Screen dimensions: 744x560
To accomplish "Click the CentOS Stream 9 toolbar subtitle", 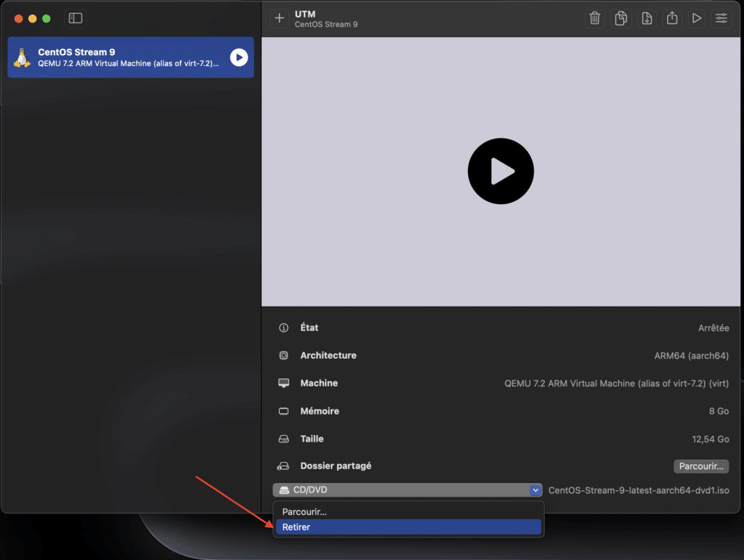I will click(326, 24).
